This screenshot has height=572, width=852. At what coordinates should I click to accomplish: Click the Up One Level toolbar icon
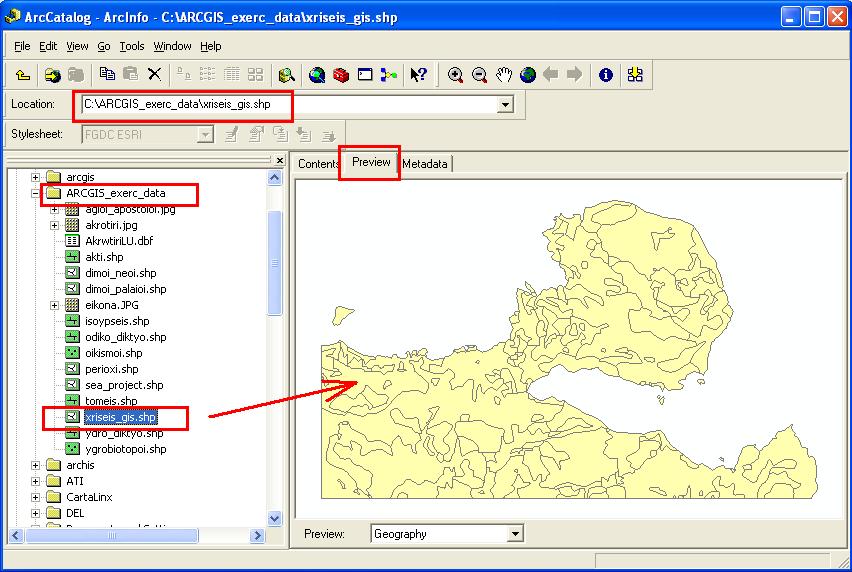point(23,74)
